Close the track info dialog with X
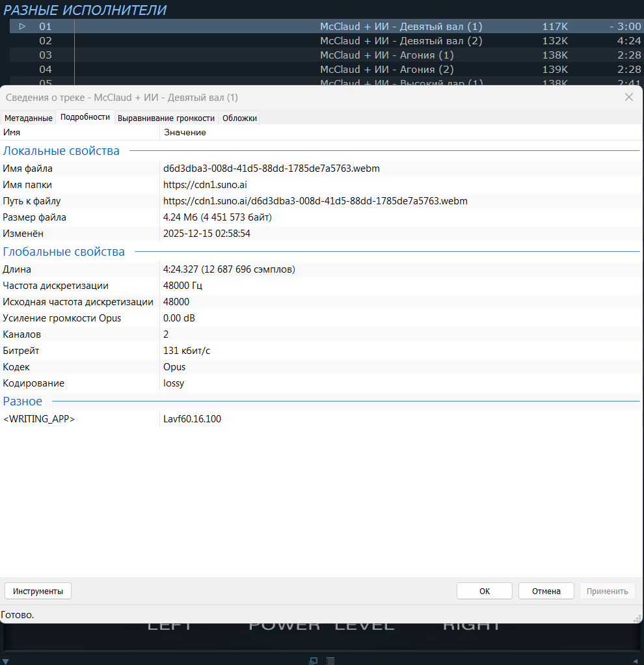Screen dimensions: 644x665 [629, 97]
